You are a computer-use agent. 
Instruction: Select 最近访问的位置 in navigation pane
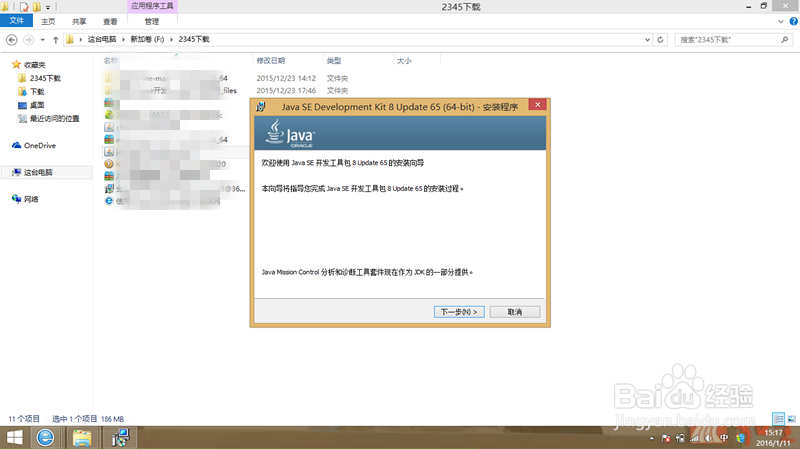point(54,118)
